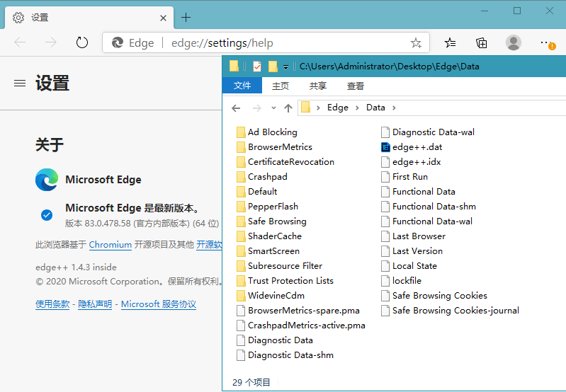566x392 pixels.
Task: Add this page to favorites star
Action: pos(416,43)
